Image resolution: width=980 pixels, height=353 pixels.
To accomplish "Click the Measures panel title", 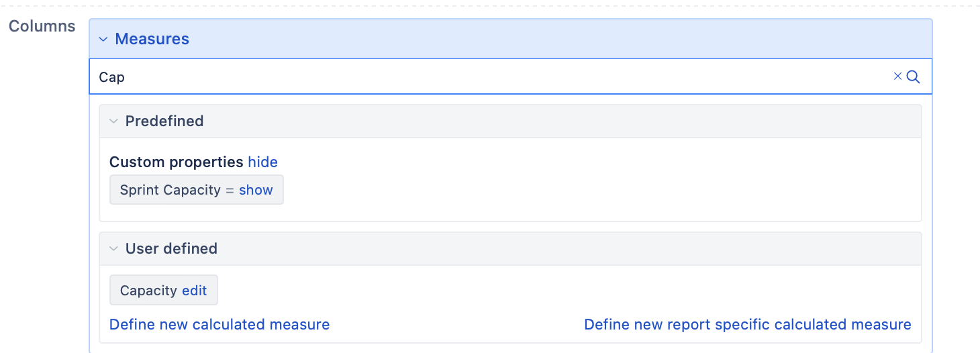I will [152, 39].
